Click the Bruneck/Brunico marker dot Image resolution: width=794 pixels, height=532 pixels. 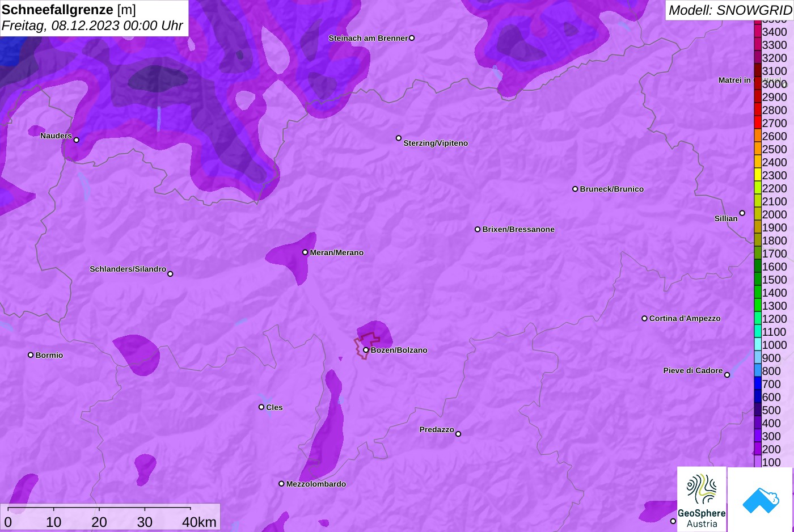[575, 189]
